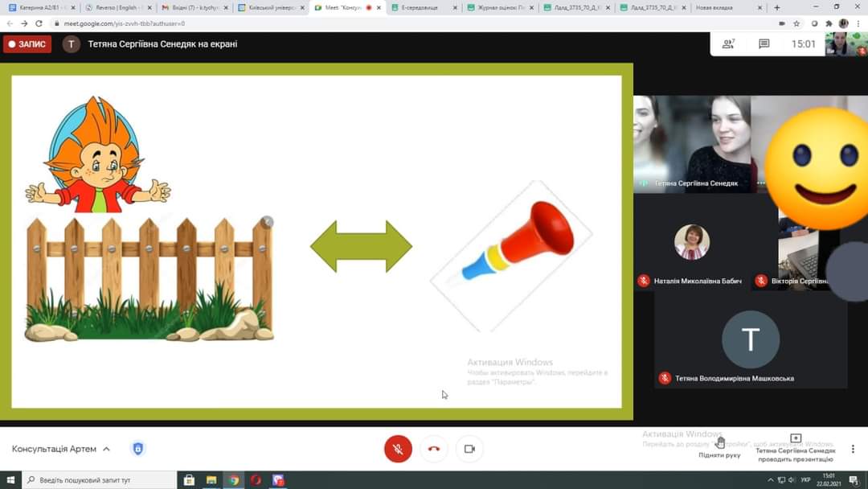Open a new browser tab with plus
The height and width of the screenshot is (489, 868).
(776, 8)
